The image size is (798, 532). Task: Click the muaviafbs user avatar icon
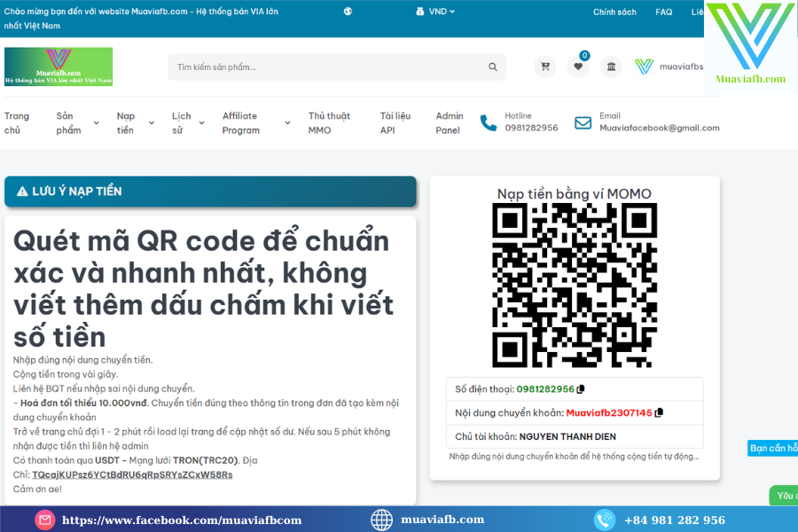pyautogui.click(x=644, y=66)
